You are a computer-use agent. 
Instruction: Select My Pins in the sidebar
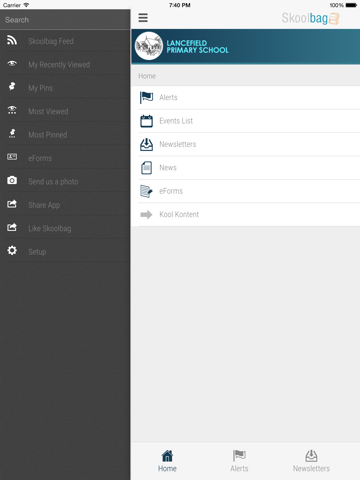tap(65, 88)
